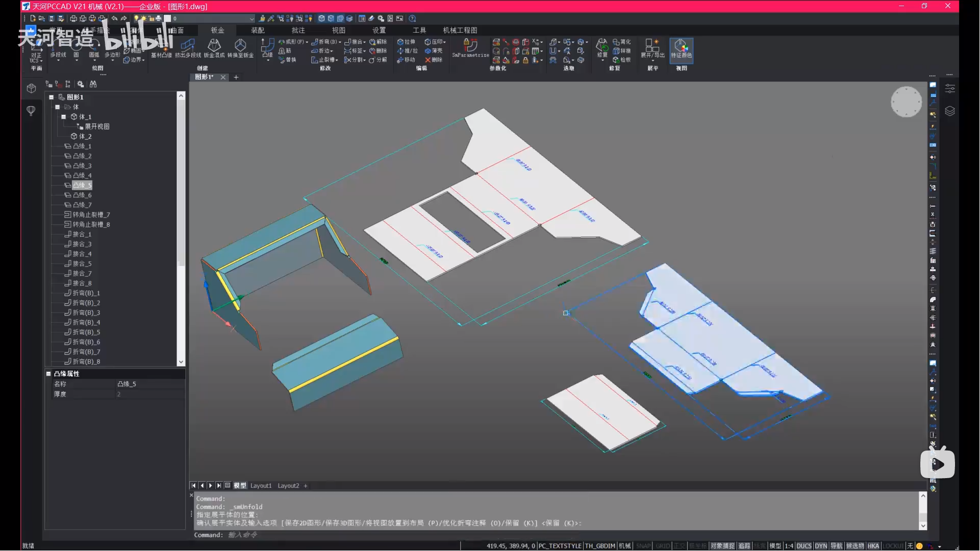Image resolution: width=980 pixels, height=551 pixels.
Task: Click the 钣金混成 sheet metal loft tool
Action: pyautogui.click(x=214, y=49)
